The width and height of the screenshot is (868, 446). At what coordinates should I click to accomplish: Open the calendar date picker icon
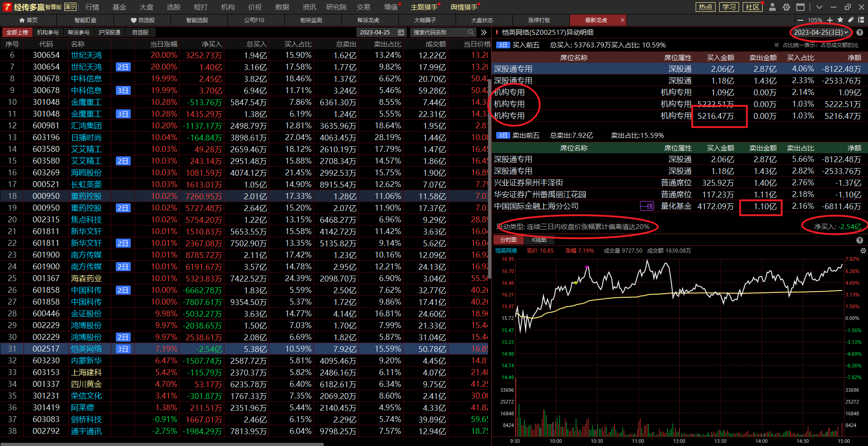pos(401,33)
